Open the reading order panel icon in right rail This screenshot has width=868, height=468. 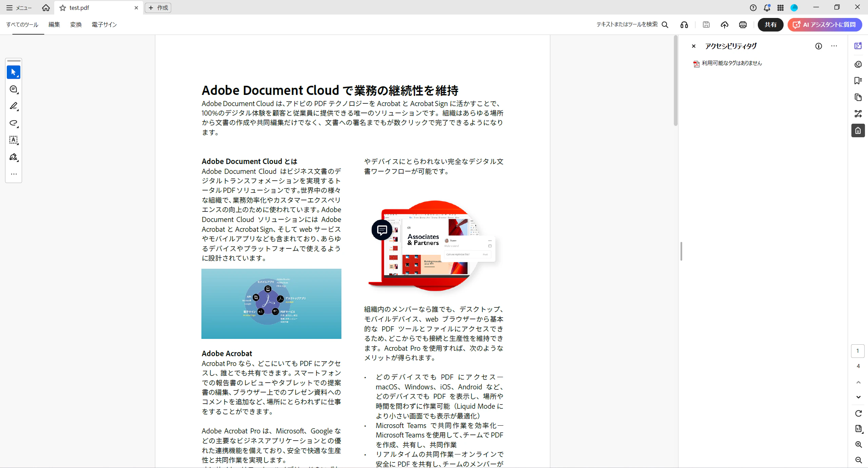click(x=858, y=114)
